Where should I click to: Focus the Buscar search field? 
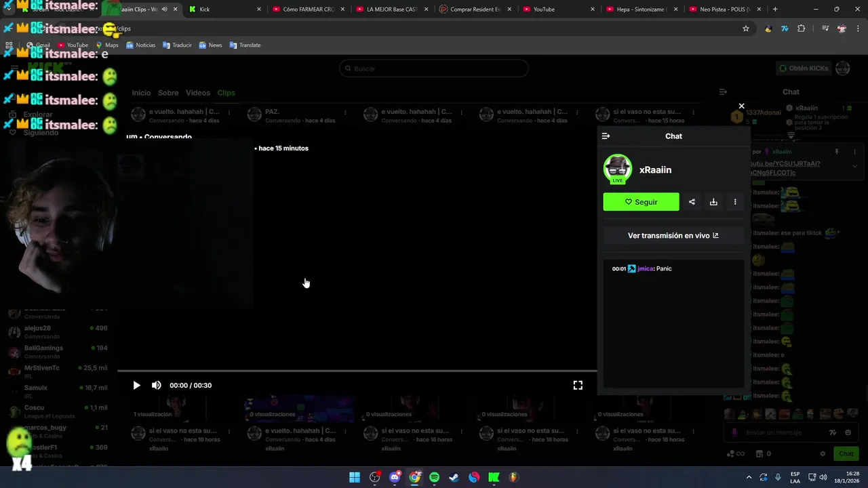434,68
